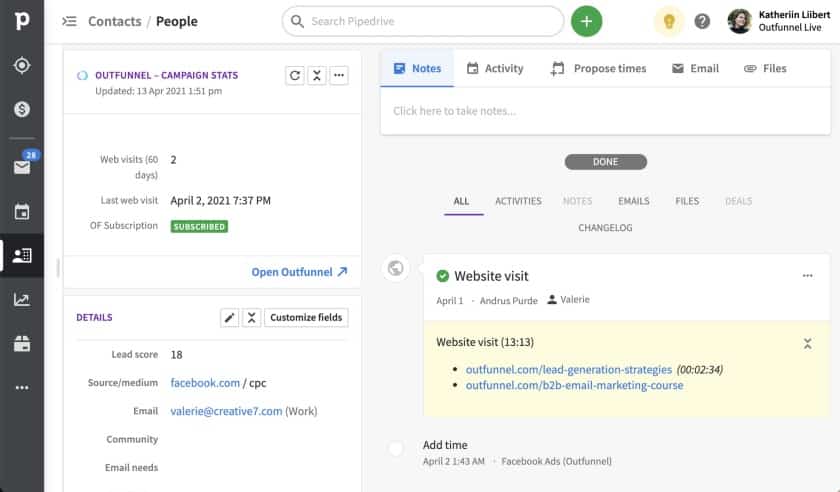Click the green plus quick add button
The width and height of the screenshot is (840, 492).
point(587,21)
